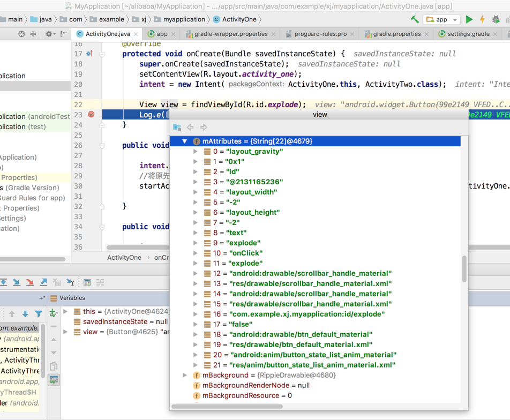Viewport: 510px width, 420px height.
Task: Run the app with green play button
Action: pyautogui.click(x=469, y=20)
